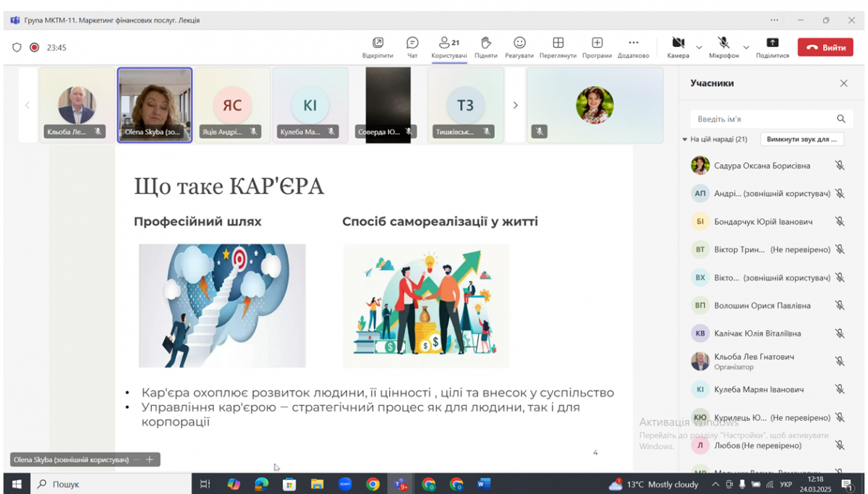Toggle the Participants (Користувачі) panel
Screen dimensions: 868x494
coord(449,47)
